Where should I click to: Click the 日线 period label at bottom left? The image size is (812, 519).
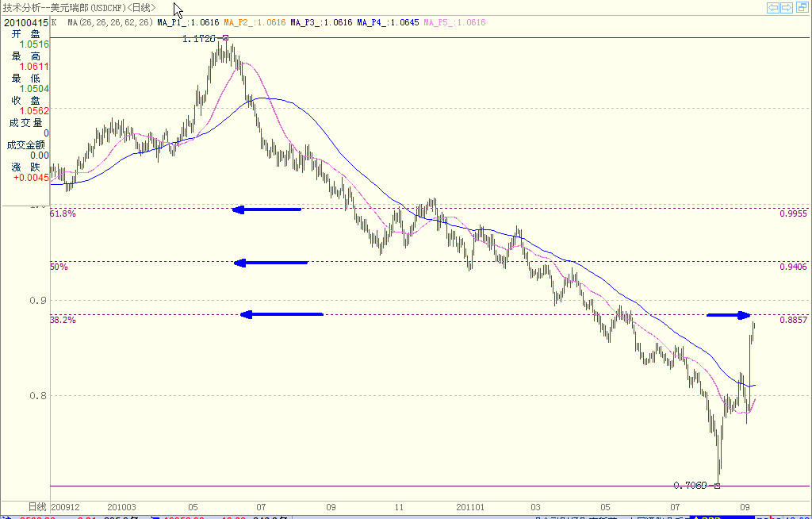click(38, 506)
